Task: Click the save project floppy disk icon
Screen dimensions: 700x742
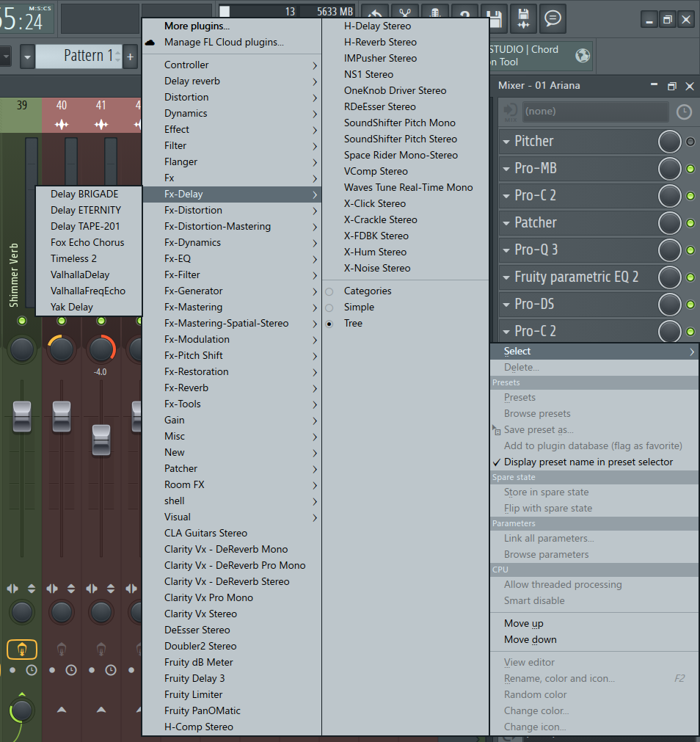Action: [x=495, y=18]
